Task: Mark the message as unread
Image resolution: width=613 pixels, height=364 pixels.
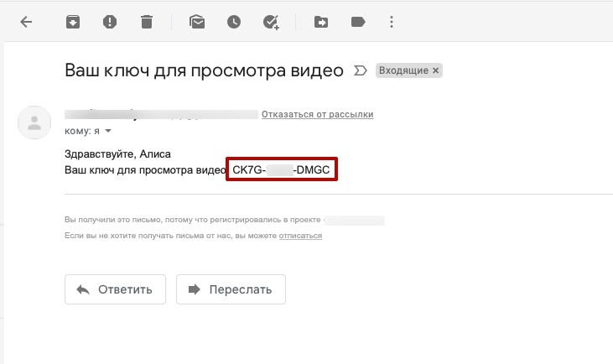Action: (197, 23)
